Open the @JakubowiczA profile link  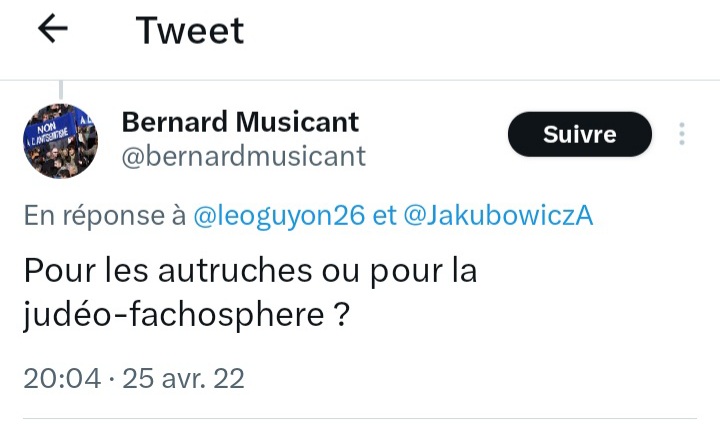498,215
